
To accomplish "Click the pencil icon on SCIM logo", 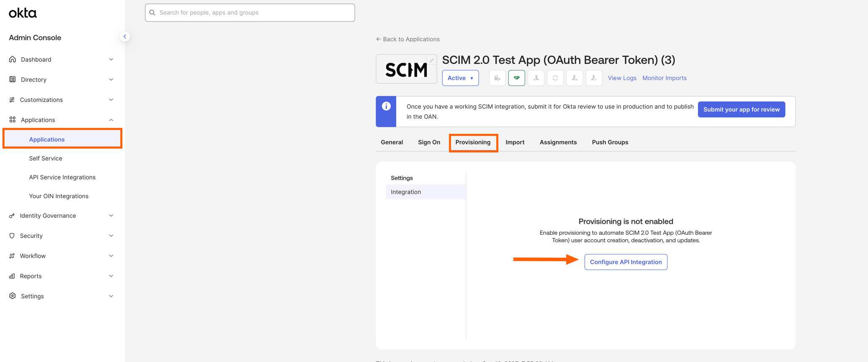I will click(431, 60).
